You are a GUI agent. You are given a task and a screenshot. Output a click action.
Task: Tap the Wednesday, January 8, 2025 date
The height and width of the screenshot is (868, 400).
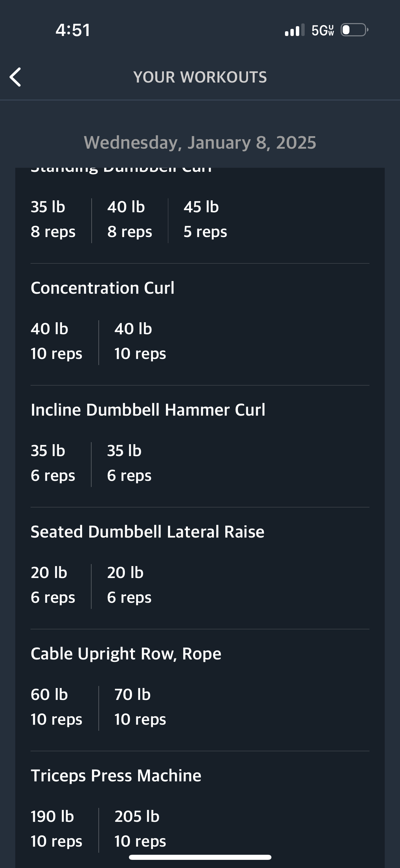point(200,142)
